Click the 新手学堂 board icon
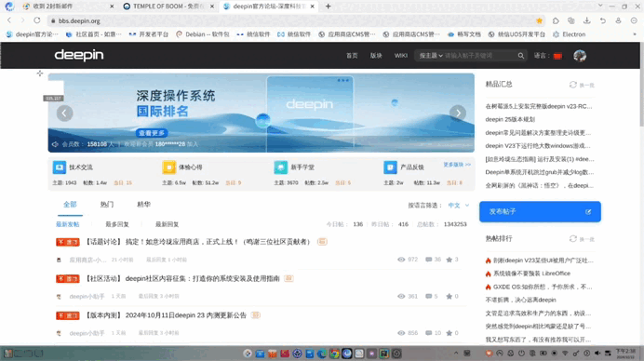 [x=281, y=167]
